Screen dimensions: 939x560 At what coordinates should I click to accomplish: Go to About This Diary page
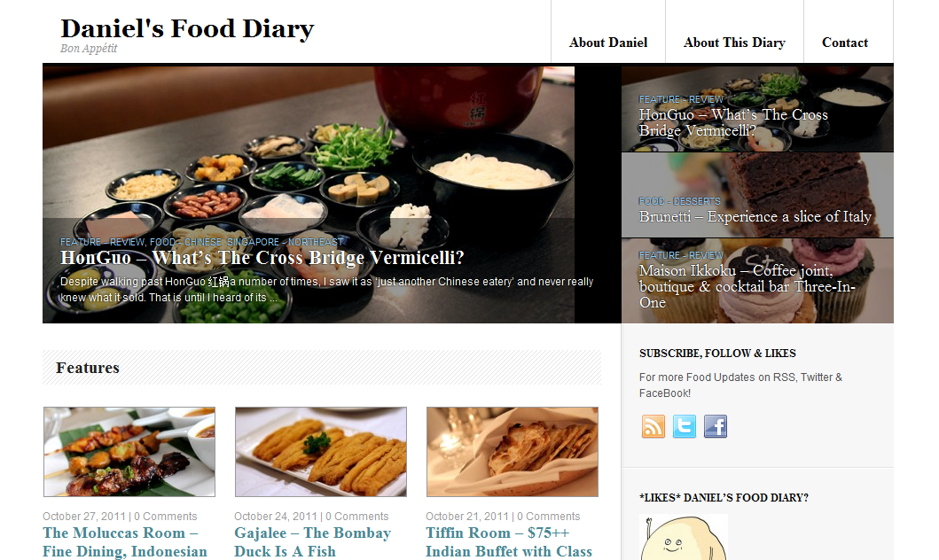point(734,43)
